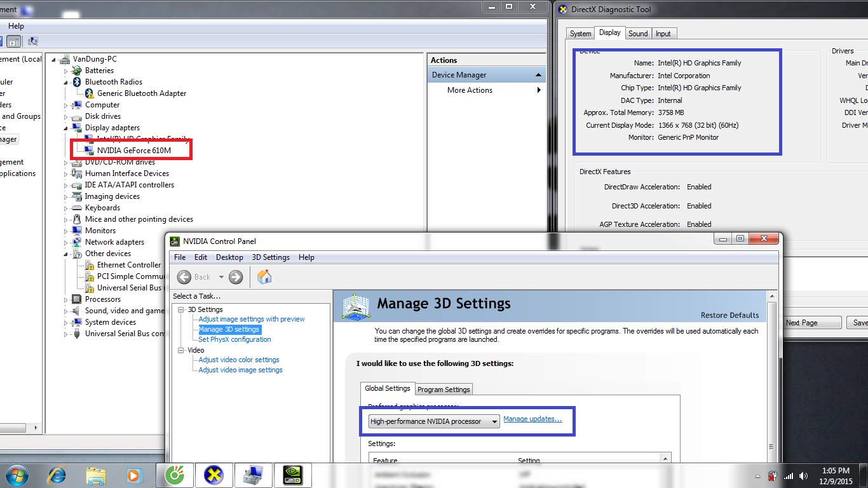868x488 pixels.
Task: Open 3D Settings menu in NVIDIA panel
Action: [x=271, y=257]
